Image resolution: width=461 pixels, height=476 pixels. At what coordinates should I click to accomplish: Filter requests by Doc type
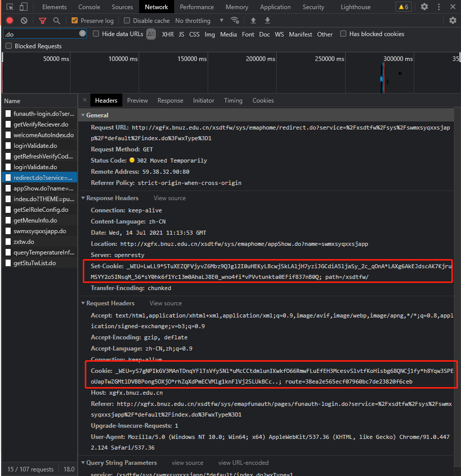(x=265, y=35)
